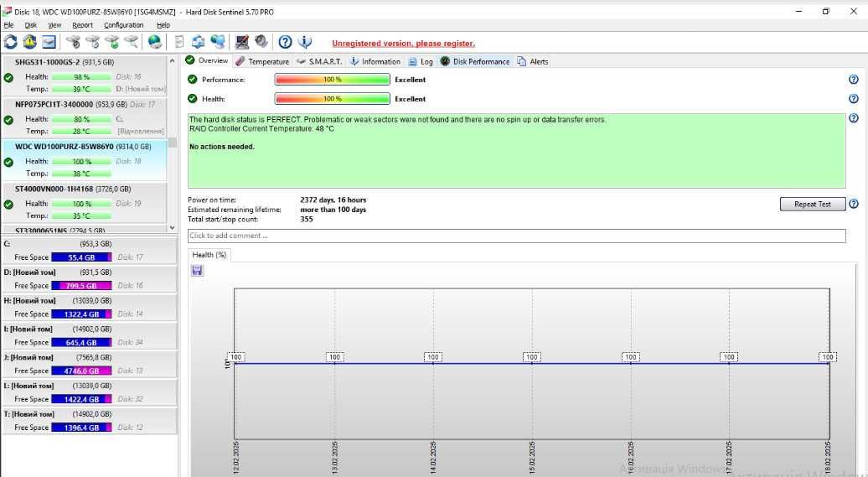This screenshot has width=868, height=477.
Task: Select the SHGS31-1000GS-2 disk entry
Action: (84, 76)
